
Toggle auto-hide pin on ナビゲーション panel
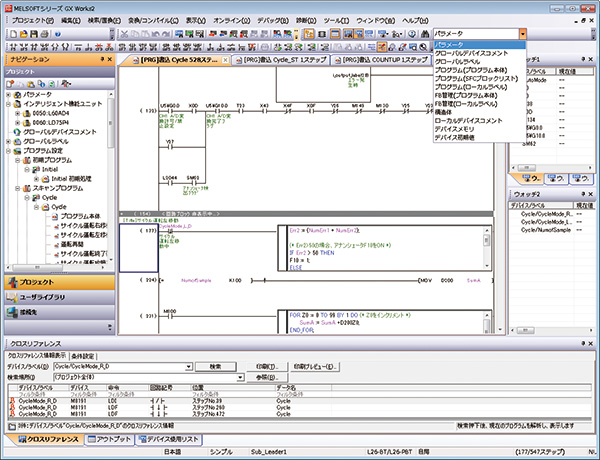[x=102, y=59]
